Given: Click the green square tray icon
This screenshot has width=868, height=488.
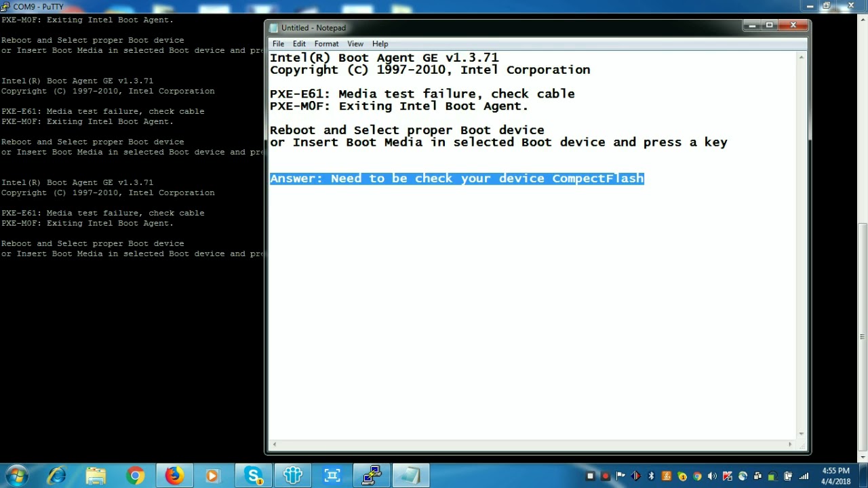Looking at the screenshot, I should [772, 476].
